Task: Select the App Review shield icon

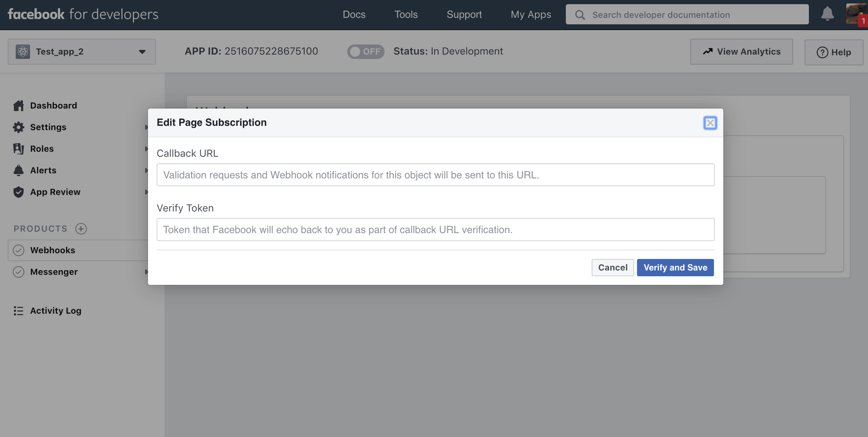Action: point(19,192)
